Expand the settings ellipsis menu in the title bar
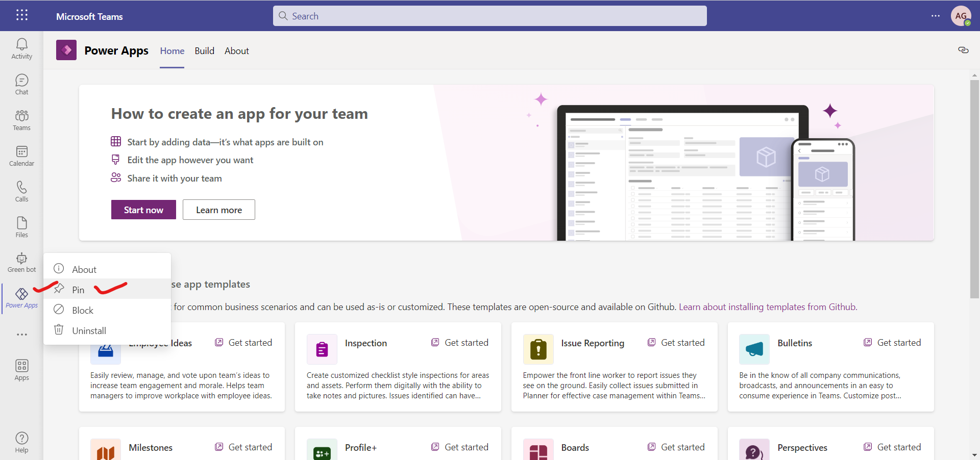 point(936,16)
